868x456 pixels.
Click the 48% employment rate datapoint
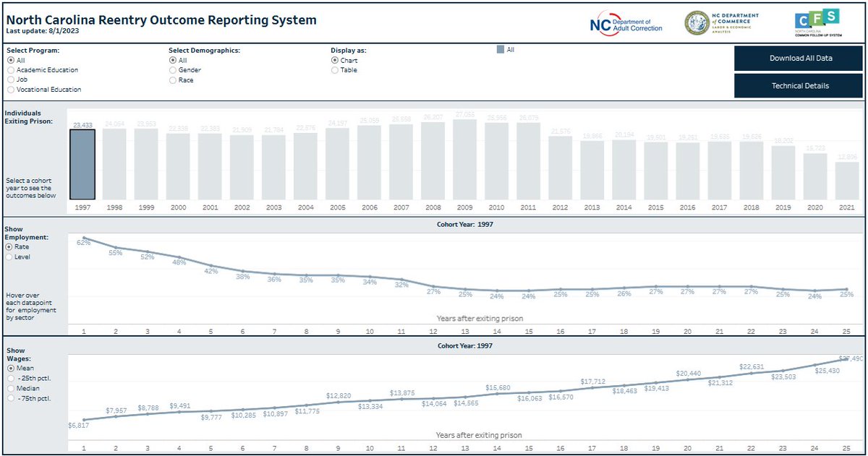(179, 257)
